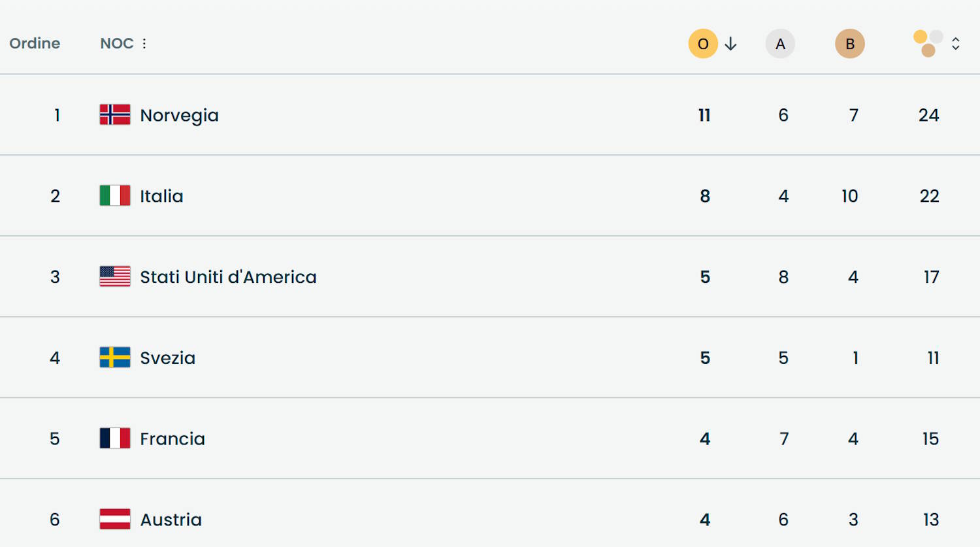Image resolution: width=980 pixels, height=547 pixels.
Task: Click the Austrian flag icon
Action: 115,520
